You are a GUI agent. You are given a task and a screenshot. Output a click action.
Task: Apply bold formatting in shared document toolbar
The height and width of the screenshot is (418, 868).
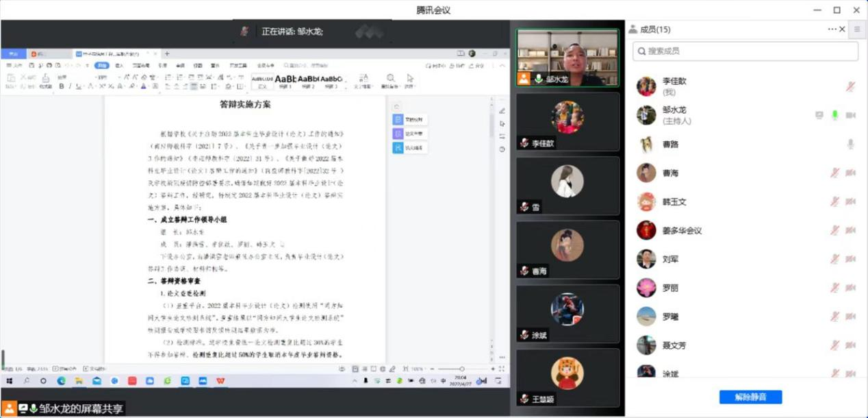62,86
